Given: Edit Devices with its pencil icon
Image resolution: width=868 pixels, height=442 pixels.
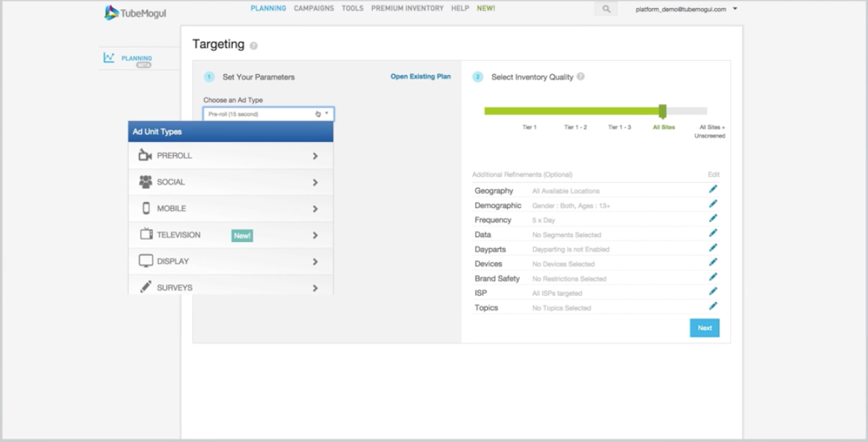Looking at the screenshot, I should [x=713, y=262].
